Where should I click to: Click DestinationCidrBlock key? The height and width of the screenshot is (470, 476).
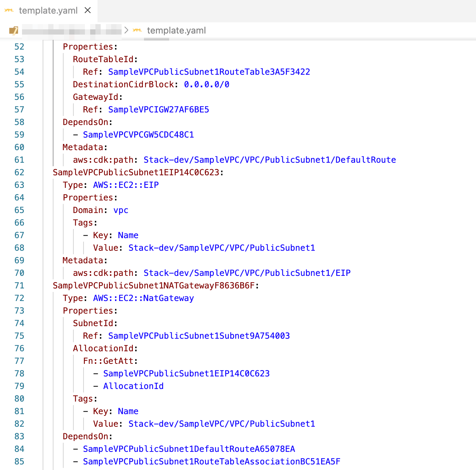point(123,85)
